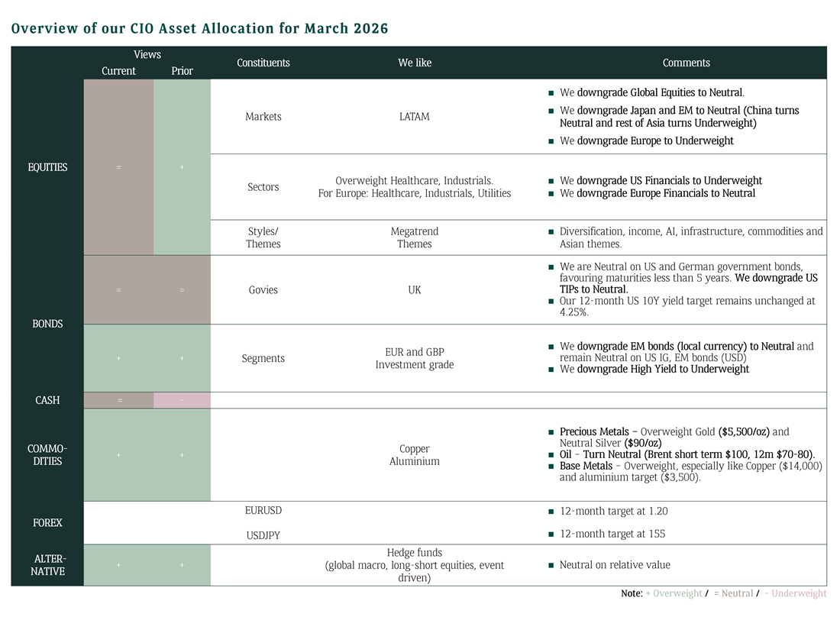Select the Govies constituent cell

pyautogui.click(x=263, y=290)
